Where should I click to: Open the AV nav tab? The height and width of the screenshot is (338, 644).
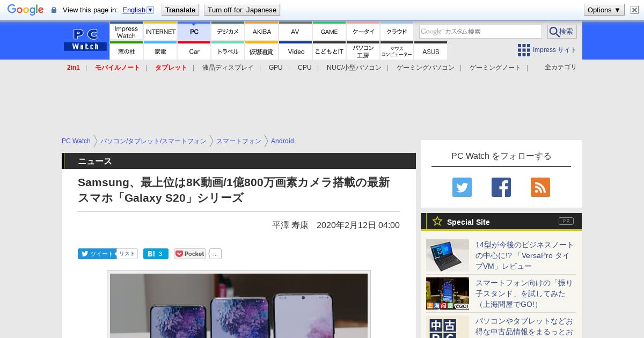click(295, 32)
